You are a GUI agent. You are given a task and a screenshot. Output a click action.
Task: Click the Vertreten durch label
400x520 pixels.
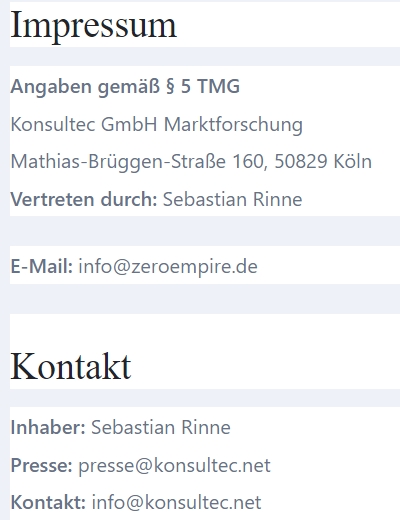coord(84,199)
